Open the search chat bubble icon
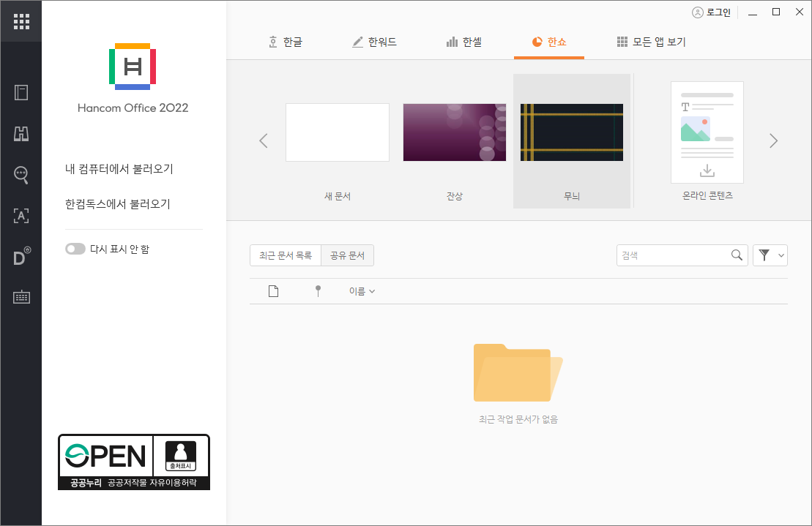 [21, 175]
